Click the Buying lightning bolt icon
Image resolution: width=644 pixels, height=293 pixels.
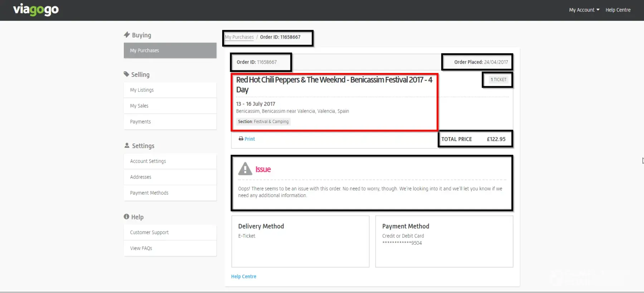[x=127, y=35]
